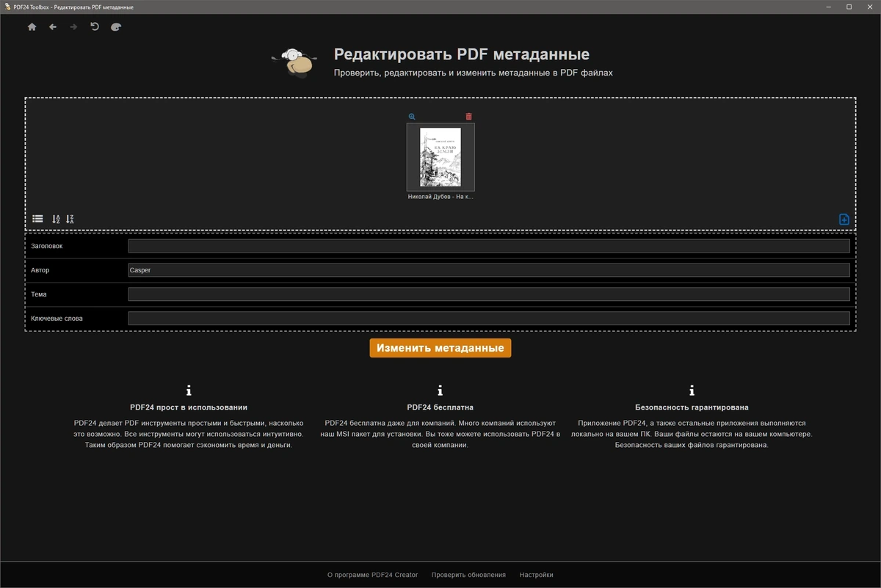Click the Ключевые слова label

57,319
